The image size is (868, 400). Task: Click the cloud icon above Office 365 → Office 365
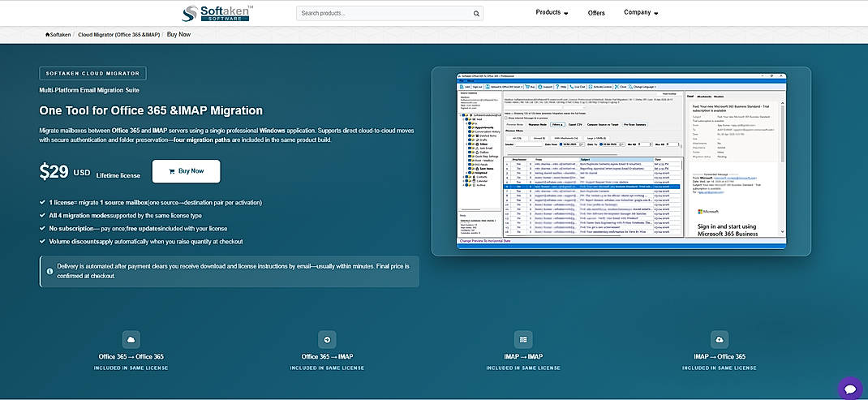coord(131,339)
